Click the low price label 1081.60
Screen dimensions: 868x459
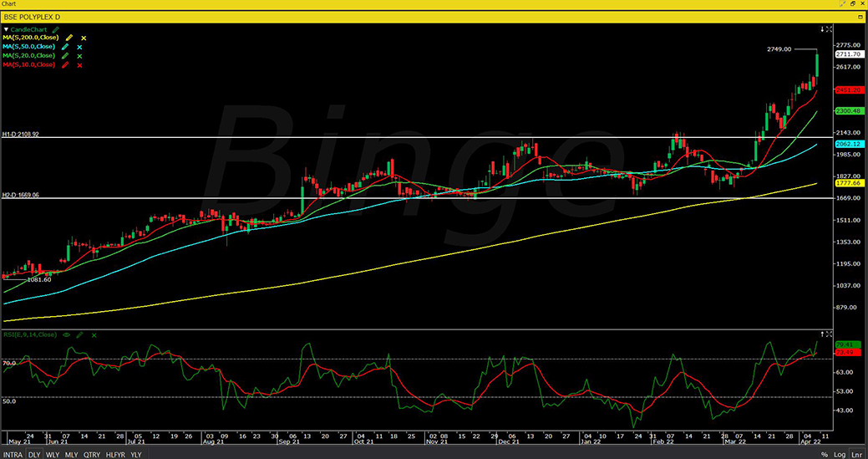point(38,280)
